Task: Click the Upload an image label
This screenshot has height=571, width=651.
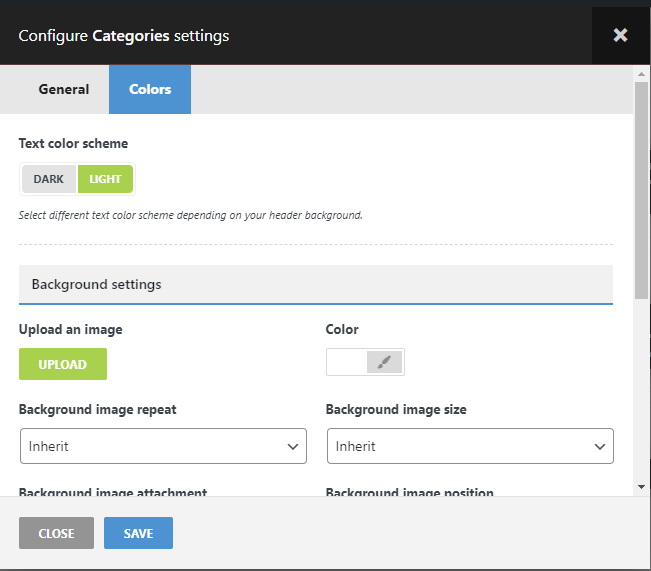Action: point(71,329)
